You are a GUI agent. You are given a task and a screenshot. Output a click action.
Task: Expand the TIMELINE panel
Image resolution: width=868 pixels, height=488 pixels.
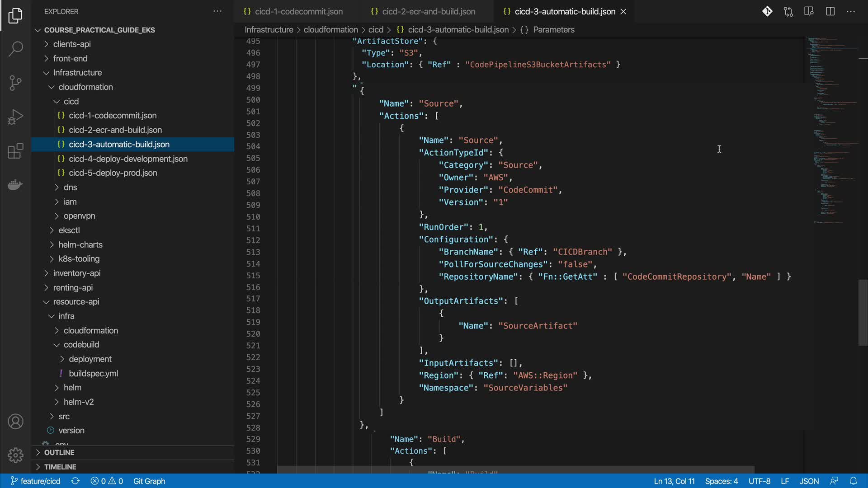point(60,467)
